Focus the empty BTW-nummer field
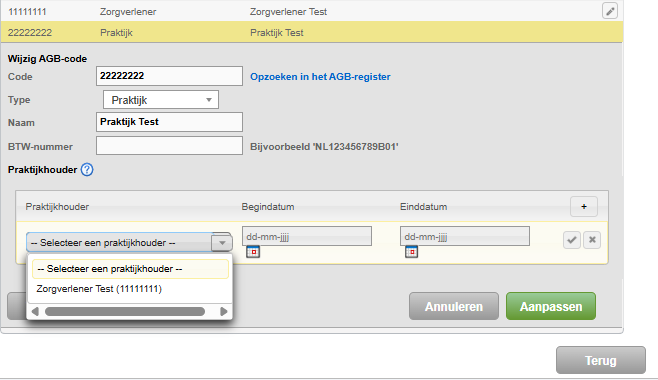The width and height of the screenshot is (658, 380). (x=169, y=146)
